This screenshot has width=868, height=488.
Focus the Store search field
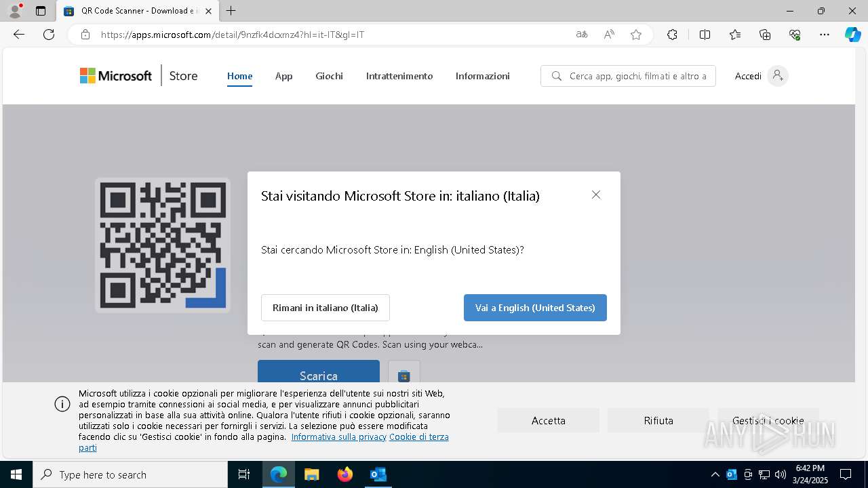tap(628, 76)
